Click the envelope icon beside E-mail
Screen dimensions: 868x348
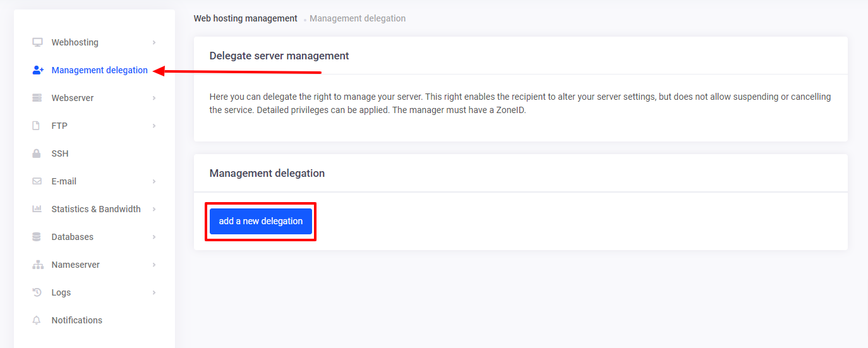coord(37,181)
